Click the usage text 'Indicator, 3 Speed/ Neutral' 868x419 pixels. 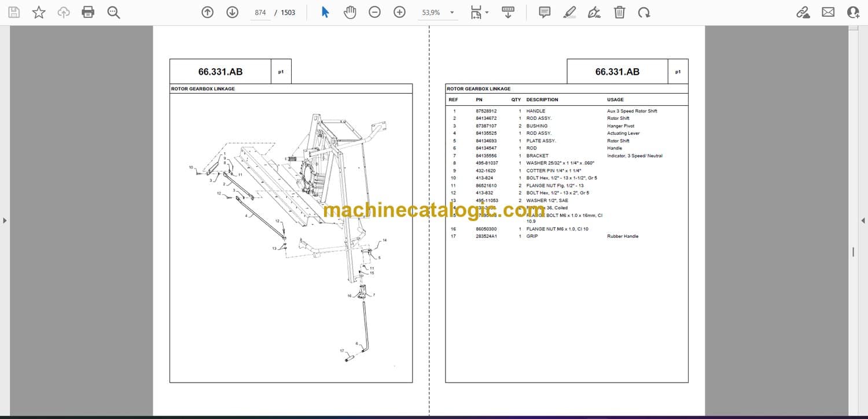pos(635,156)
